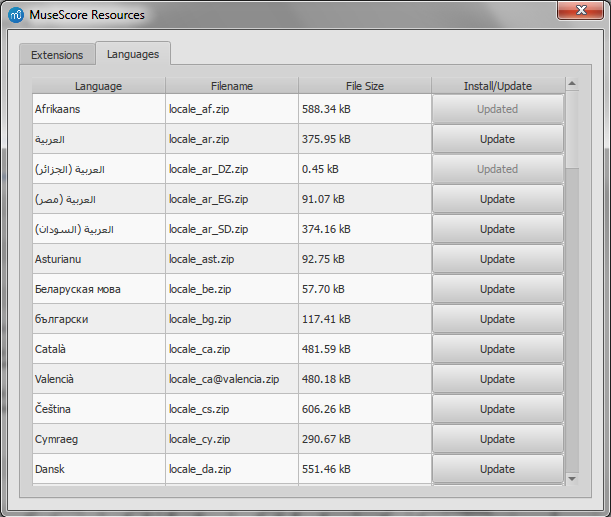Click the locale_ar_DZ.zip filename

[x=208, y=169]
